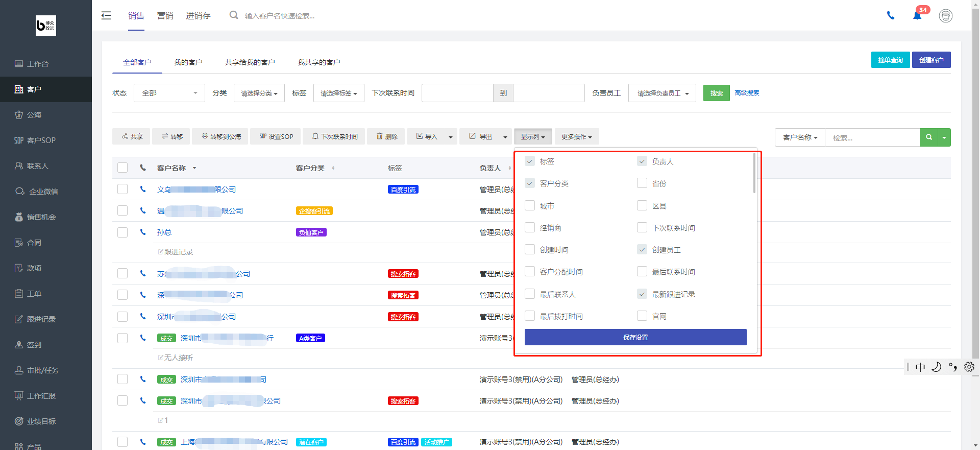Open the 客户名称 search field selector
The image size is (980, 450).
point(800,137)
